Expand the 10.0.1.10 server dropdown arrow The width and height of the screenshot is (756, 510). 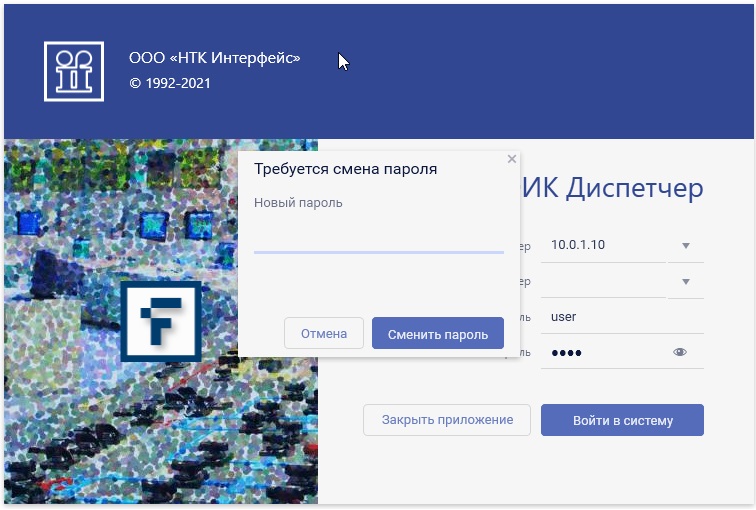click(685, 246)
